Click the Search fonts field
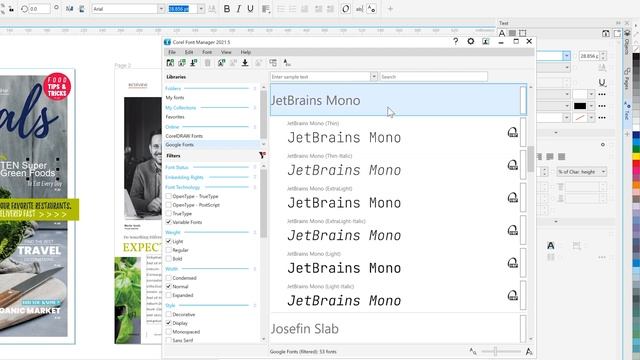640x360 pixels. pyautogui.click(x=433, y=77)
